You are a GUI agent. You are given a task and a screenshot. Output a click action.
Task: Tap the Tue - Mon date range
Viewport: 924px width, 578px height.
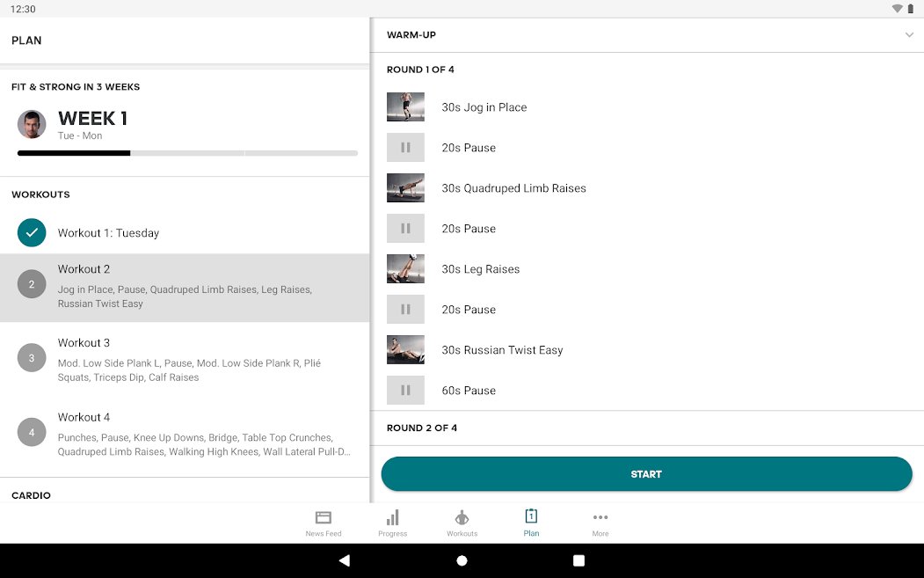point(80,135)
